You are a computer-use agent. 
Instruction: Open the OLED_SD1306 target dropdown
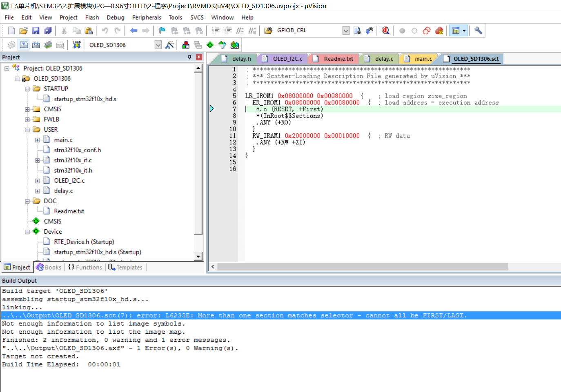click(x=158, y=45)
